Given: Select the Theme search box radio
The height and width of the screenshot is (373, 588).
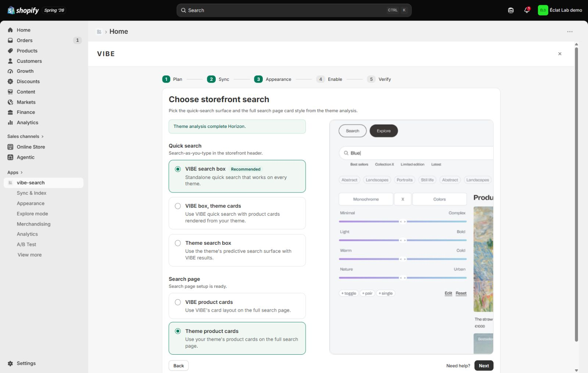Looking at the screenshot, I should tap(178, 243).
